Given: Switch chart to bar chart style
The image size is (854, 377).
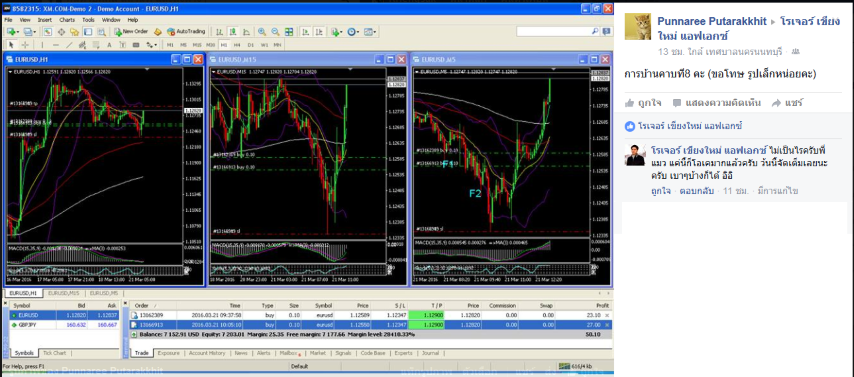Looking at the screenshot, I should click(219, 32).
